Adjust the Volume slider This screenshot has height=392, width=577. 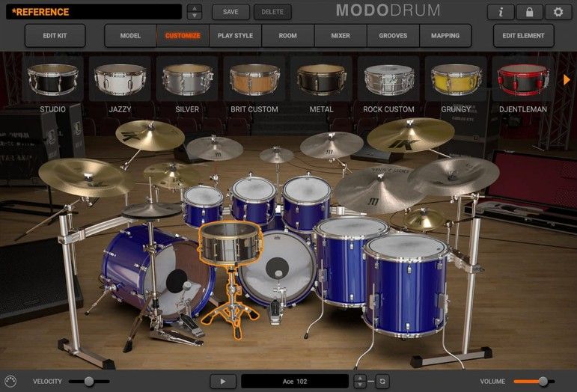pyautogui.click(x=543, y=381)
